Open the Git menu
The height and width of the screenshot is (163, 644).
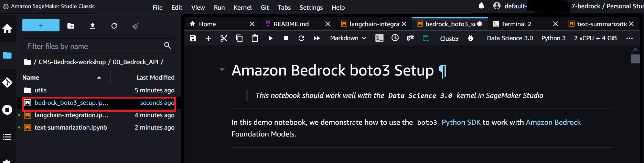click(x=265, y=7)
